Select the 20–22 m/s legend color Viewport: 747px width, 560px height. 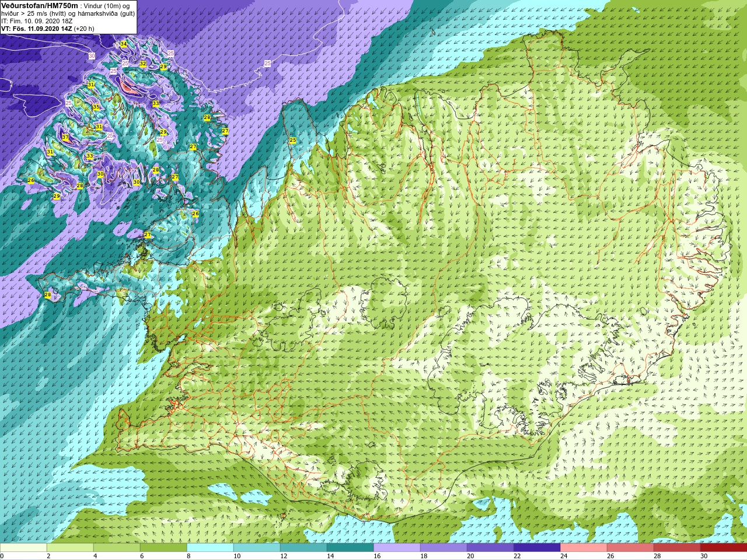point(490,548)
